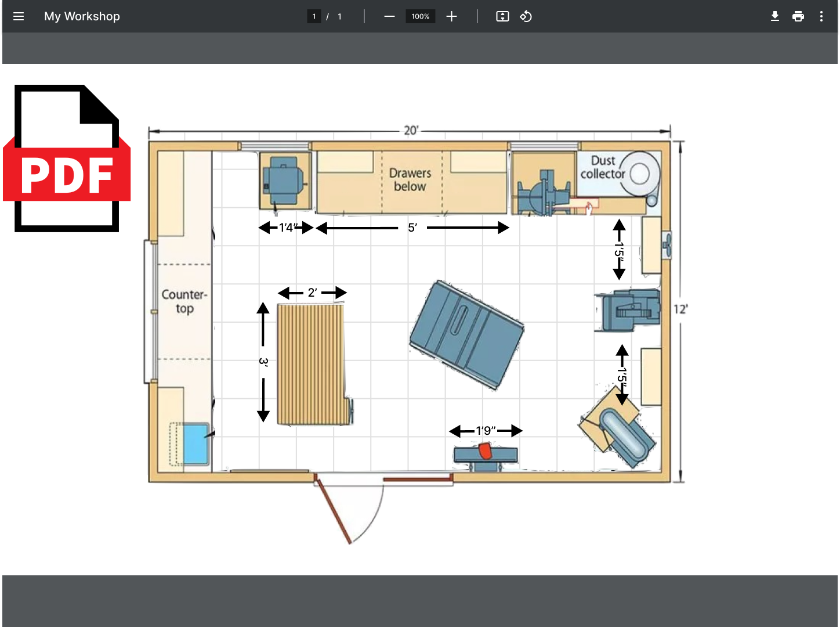
Task: Click the fit to page icon
Action: pyautogui.click(x=502, y=16)
